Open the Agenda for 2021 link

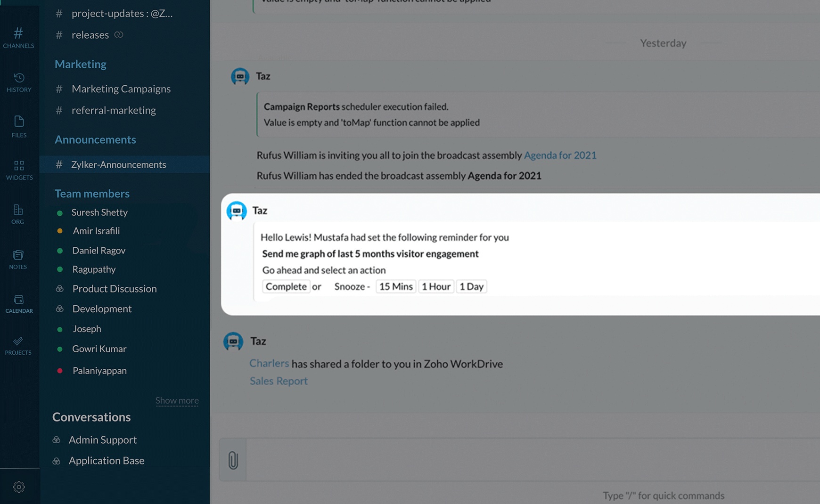point(560,155)
